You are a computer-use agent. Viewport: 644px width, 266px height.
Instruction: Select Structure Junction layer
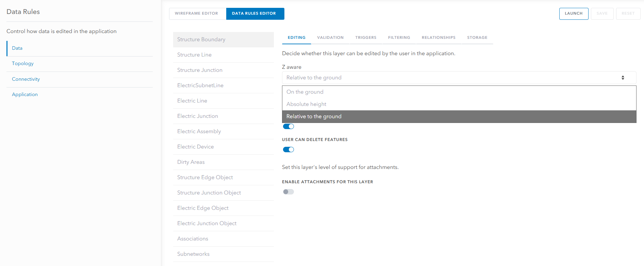pos(200,70)
